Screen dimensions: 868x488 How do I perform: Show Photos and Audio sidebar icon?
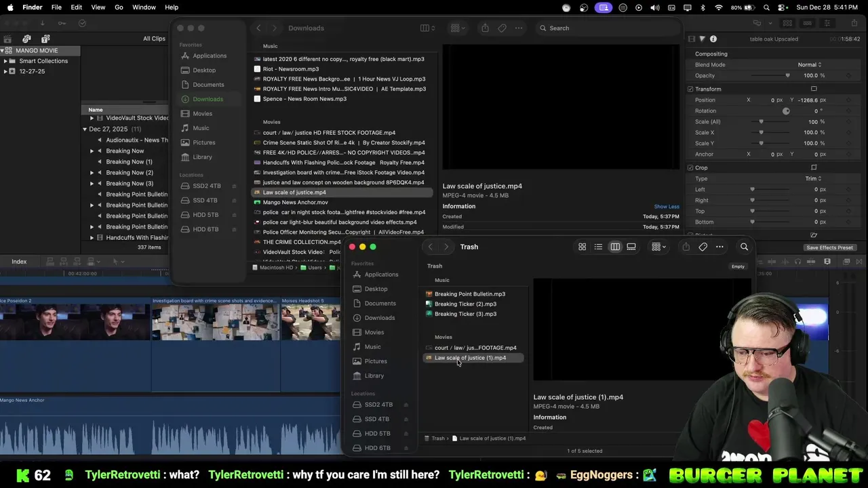[26, 39]
